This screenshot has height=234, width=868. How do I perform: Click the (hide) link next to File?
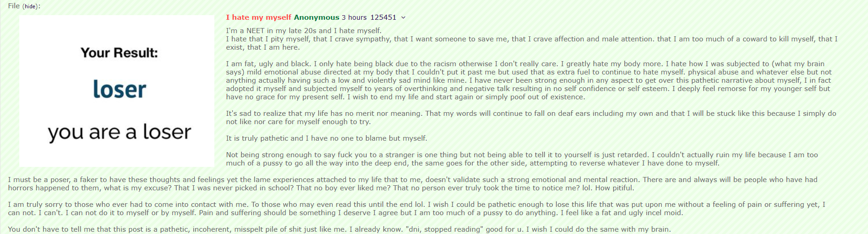pos(30,6)
